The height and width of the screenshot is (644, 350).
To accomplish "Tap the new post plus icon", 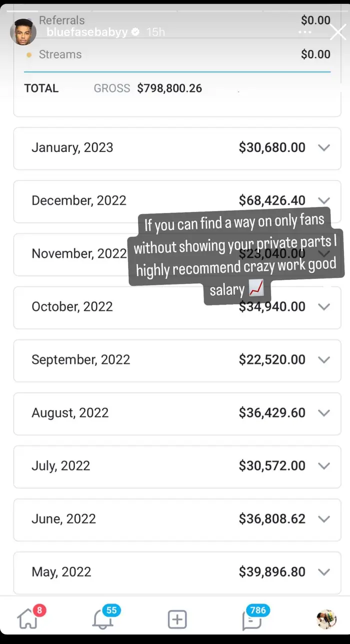I will [177, 619].
